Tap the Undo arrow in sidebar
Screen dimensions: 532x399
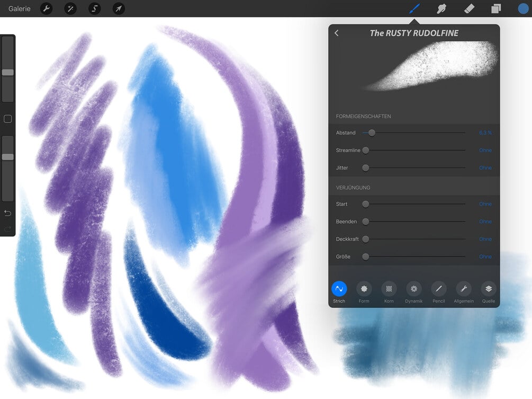[7, 213]
